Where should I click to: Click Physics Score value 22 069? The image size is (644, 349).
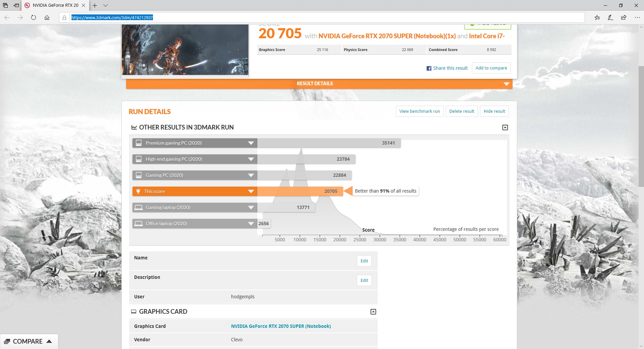pos(407,50)
